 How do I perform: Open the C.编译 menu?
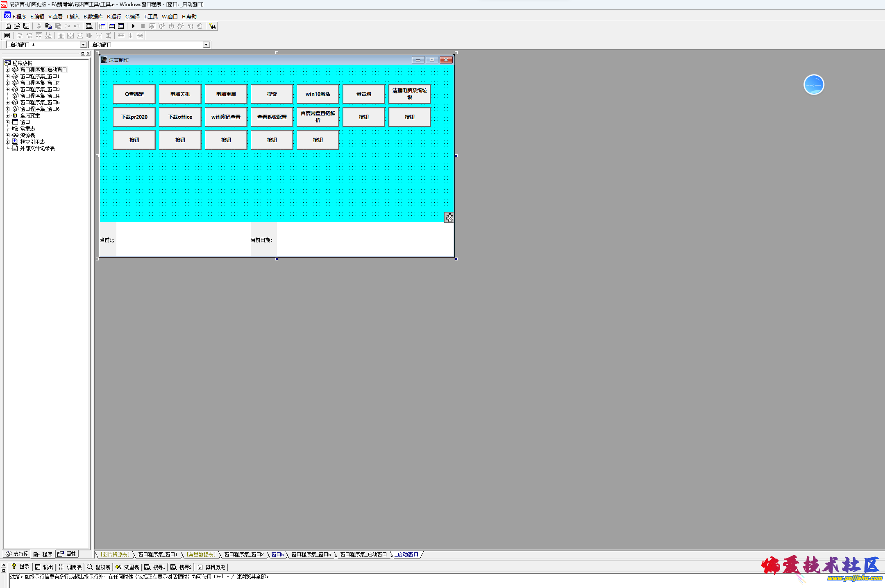(132, 17)
